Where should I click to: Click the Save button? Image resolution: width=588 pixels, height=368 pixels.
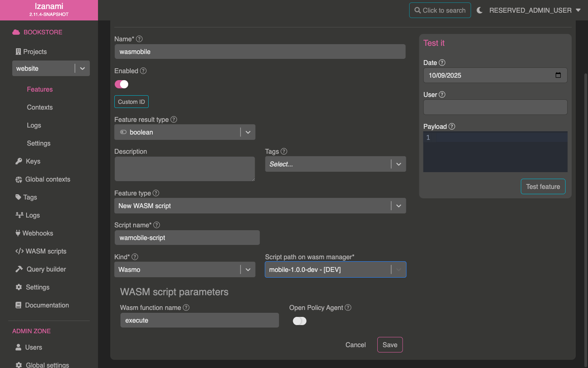(x=390, y=345)
